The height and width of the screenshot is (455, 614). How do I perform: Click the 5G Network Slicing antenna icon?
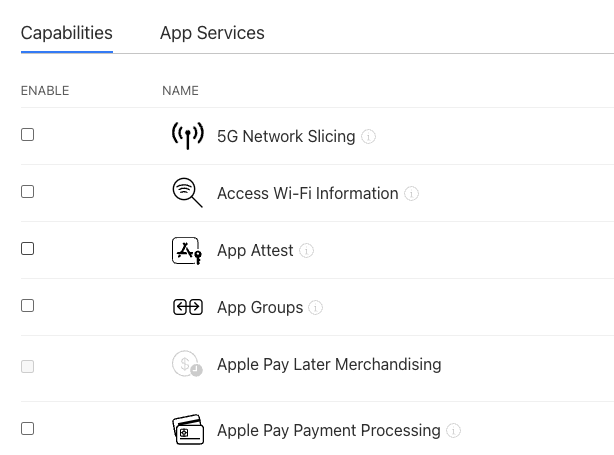tap(188, 136)
